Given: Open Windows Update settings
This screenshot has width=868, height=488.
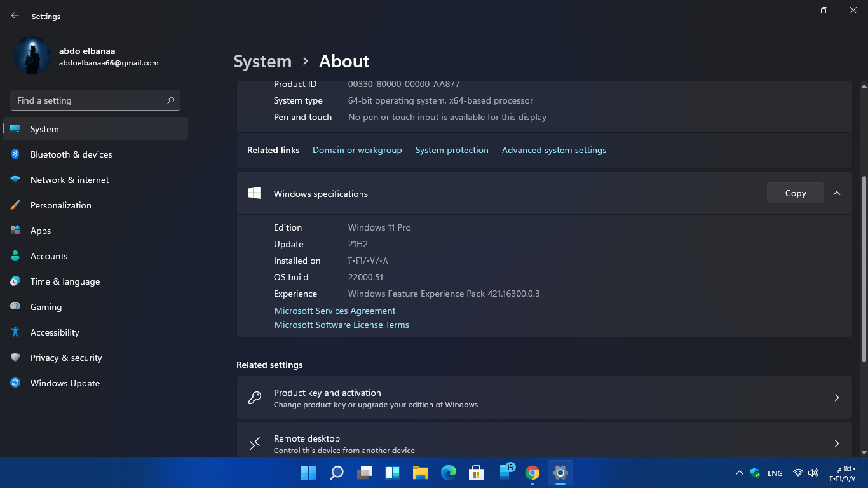Looking at the screenshot, I should pos(95,383).
